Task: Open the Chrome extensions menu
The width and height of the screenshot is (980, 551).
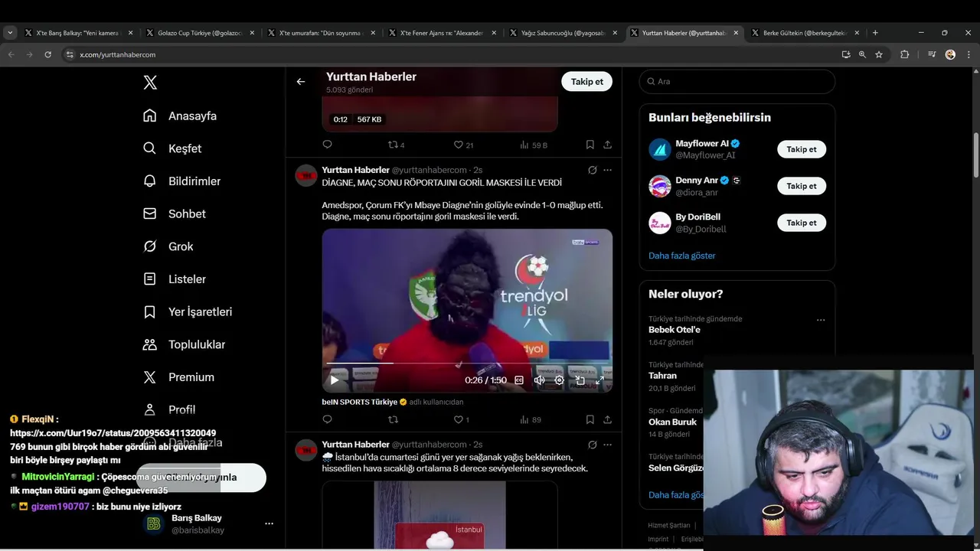Action: pos(905,54)
